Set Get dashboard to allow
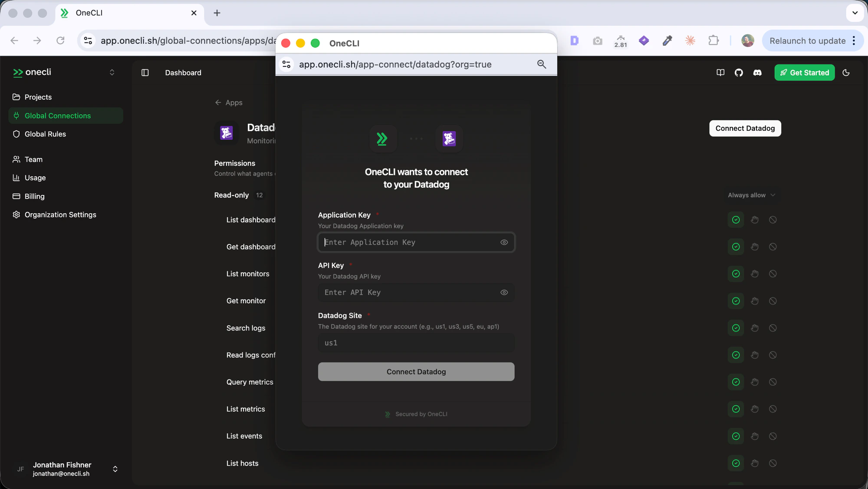This screenshot has width=868, height=489. pos(736,247)
